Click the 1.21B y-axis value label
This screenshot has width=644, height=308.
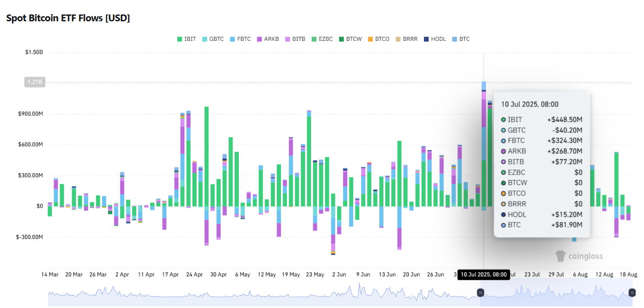34,83
